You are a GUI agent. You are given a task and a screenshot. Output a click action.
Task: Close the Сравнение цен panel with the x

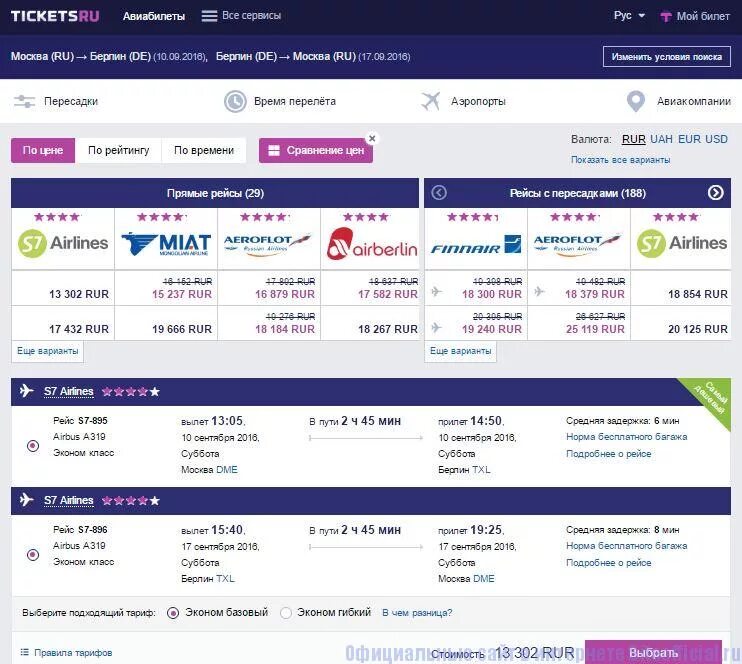tap(372, 138)
